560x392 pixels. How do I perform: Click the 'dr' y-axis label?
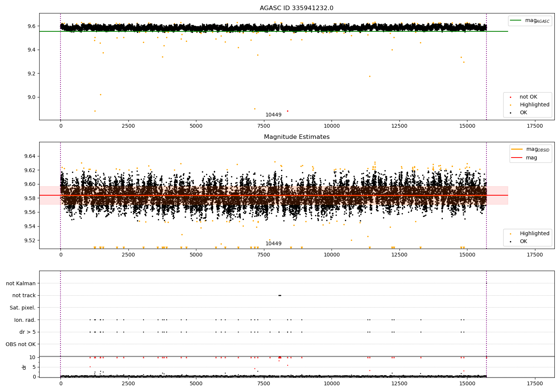pos(24,367)
